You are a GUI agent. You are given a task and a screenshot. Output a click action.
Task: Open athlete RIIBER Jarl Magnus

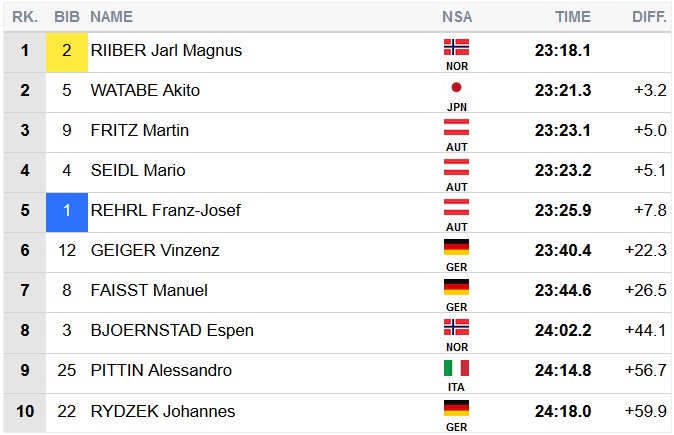click(x=166, y=51)
